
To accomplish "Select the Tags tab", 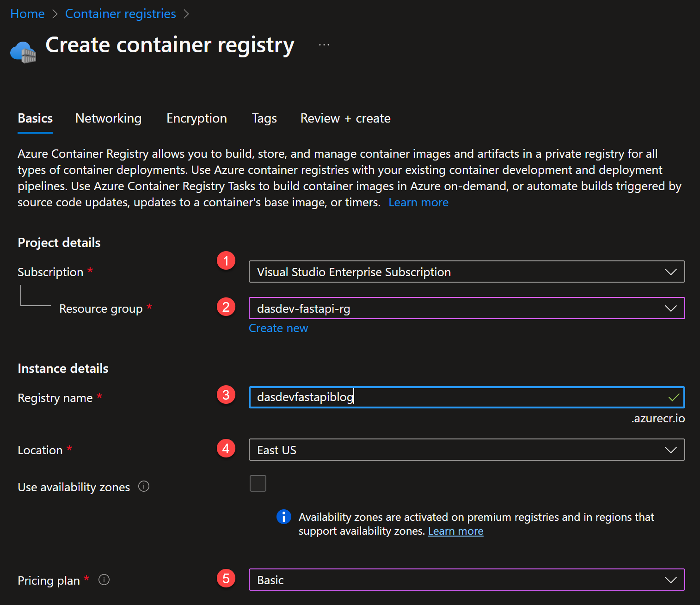I will click(x=264, y=118).
